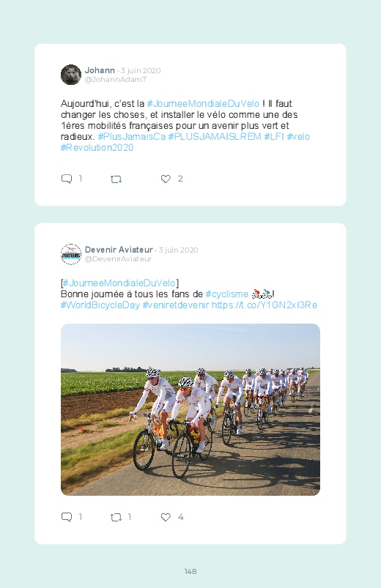The width and height of the screenshot is (381, 588).
Task: Open the t.co/Y1GN2xI3Re link
Action: (265, 305)
